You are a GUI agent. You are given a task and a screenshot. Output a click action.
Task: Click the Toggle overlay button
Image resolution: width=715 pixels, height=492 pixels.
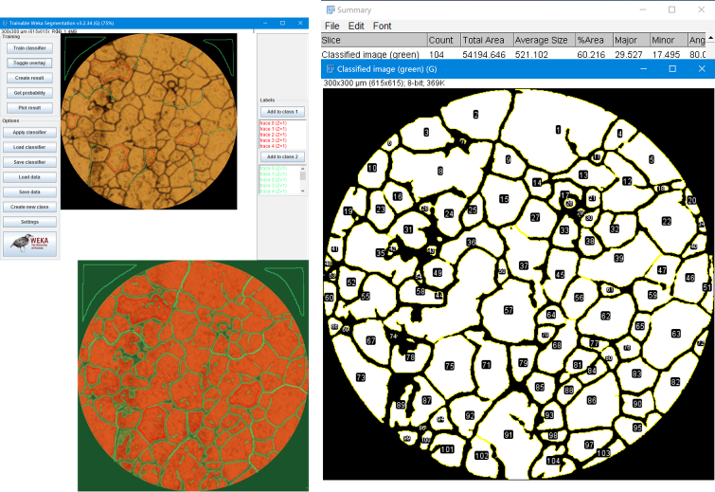click(30, 63)
